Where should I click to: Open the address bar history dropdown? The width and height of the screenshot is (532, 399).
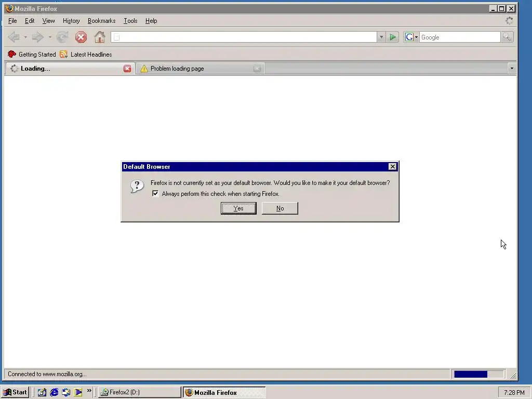pyautogui.click(x=381, y=37)
